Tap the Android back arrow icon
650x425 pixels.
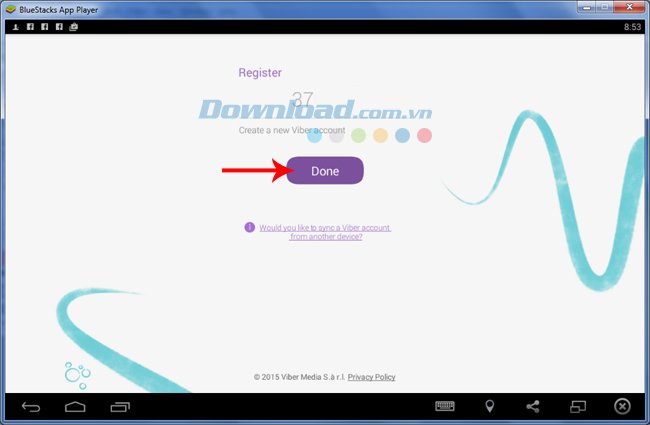(31, 406)
